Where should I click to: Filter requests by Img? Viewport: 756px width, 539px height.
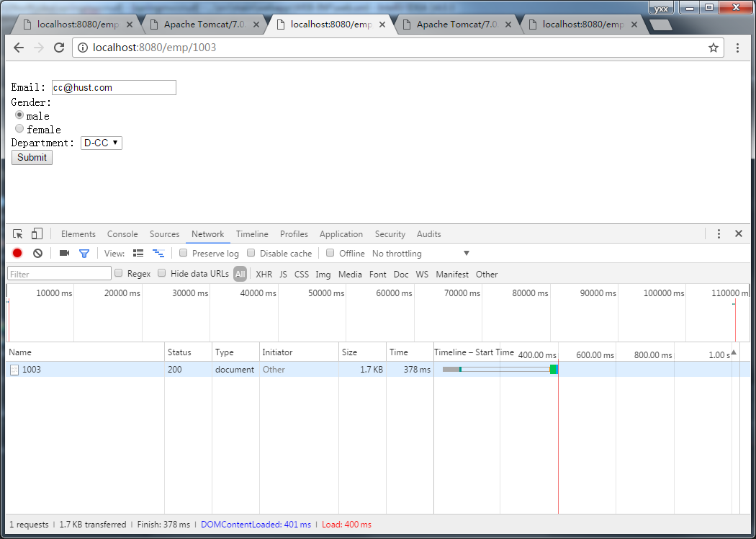323,274
